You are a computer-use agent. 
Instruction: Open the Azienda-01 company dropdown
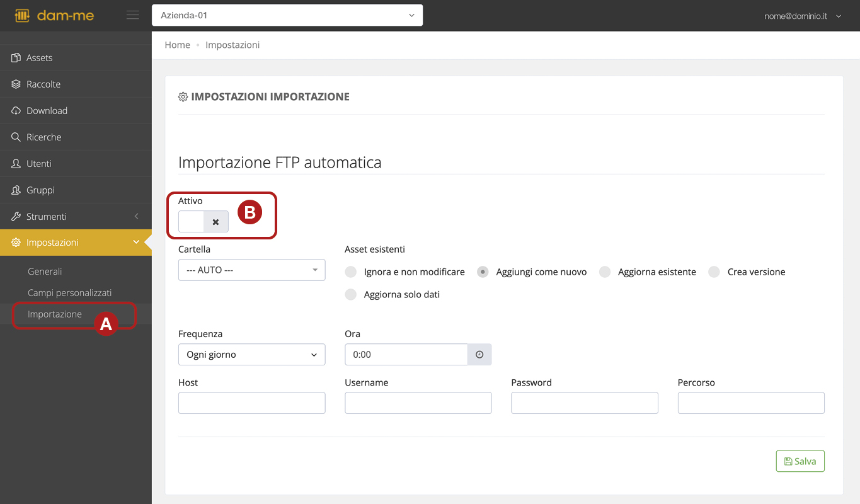(x=287, y=16)
